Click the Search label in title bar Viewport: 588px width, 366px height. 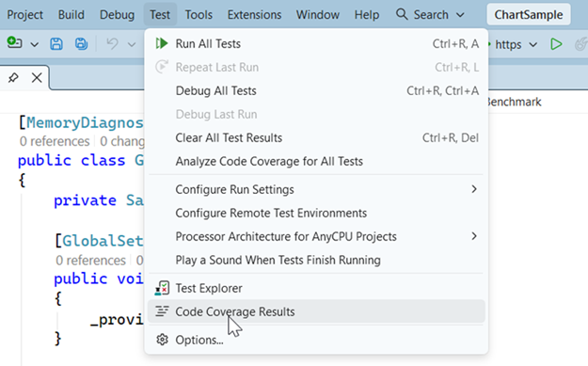pyautogui.click(x=431, y=15)
